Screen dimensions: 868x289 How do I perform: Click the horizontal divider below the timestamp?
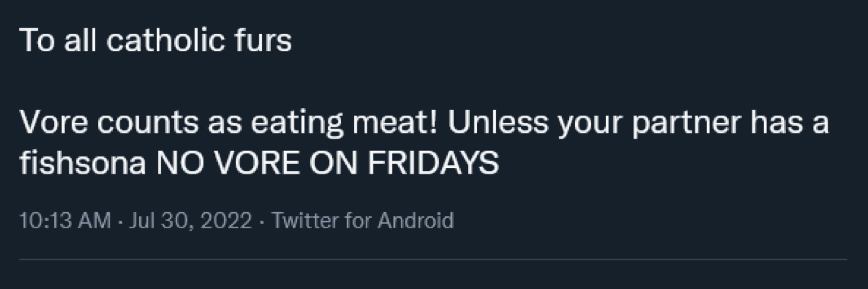coord(433,260)
